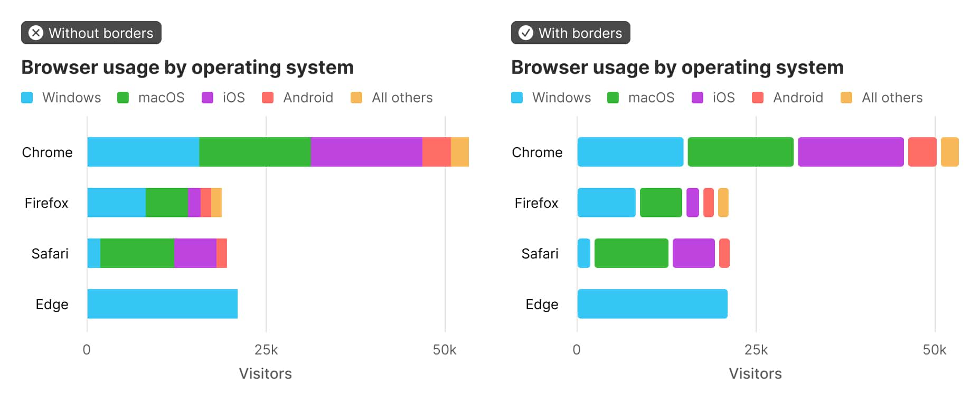
Task: Click Android legend swatch in right chart
Action: 758,98
